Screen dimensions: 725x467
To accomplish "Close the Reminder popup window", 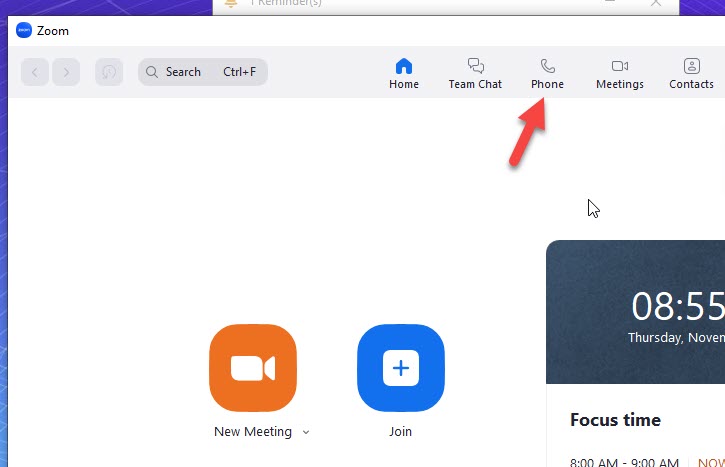I will tap(656, 4).
